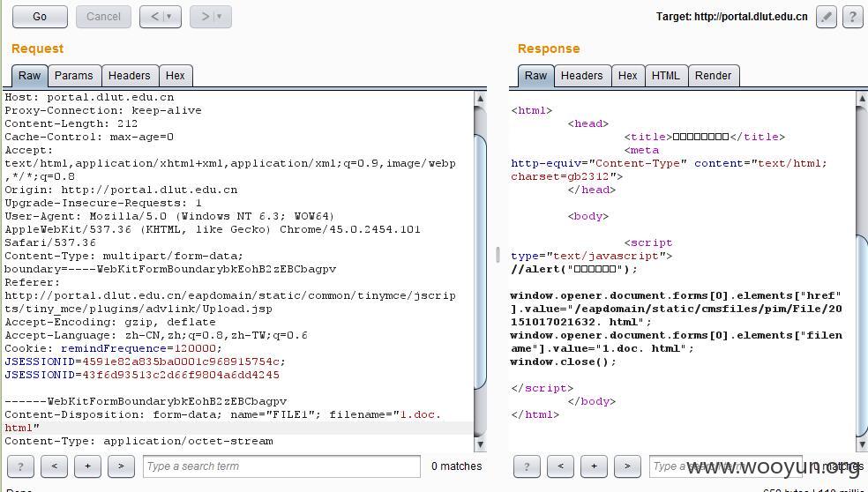868x492 pixels.
Task: Click the 'Accept-Encoding: gzip, deflate' line
Action: (110, 322)
